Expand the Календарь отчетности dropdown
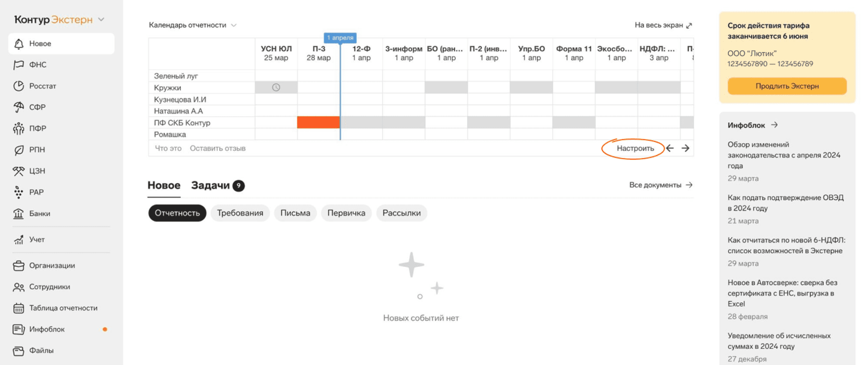Screen dimensions: 868x365 click(234, 25)
